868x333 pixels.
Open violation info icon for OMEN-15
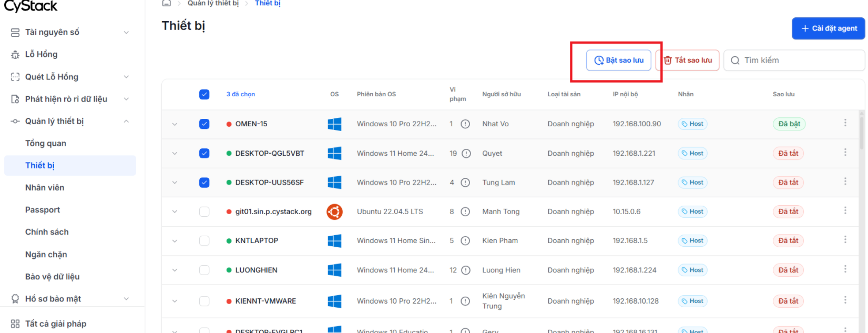click(x=465, y=124)
